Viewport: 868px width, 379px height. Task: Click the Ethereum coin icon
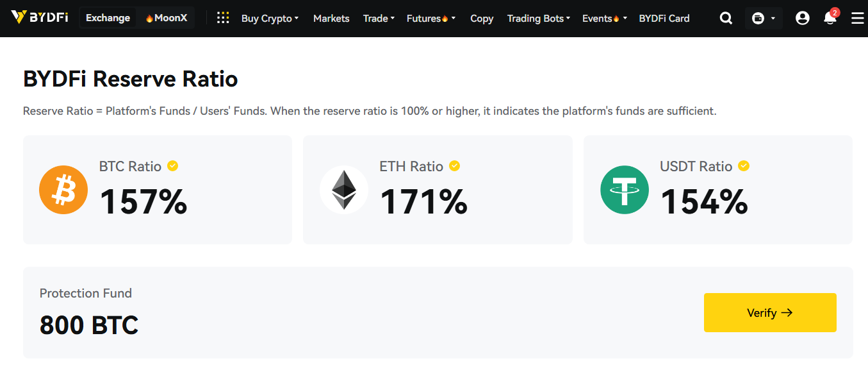344,190
